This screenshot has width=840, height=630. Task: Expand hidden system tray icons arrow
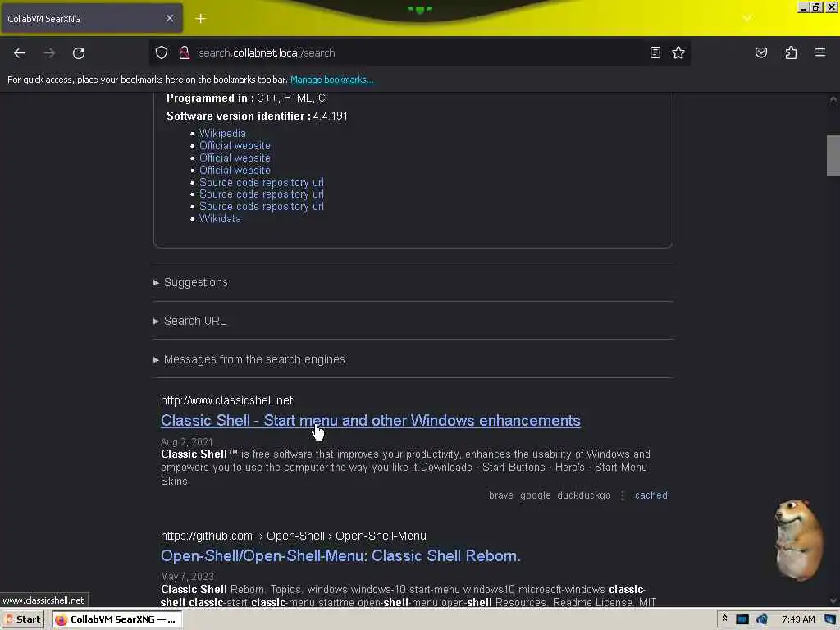[724, 619]
